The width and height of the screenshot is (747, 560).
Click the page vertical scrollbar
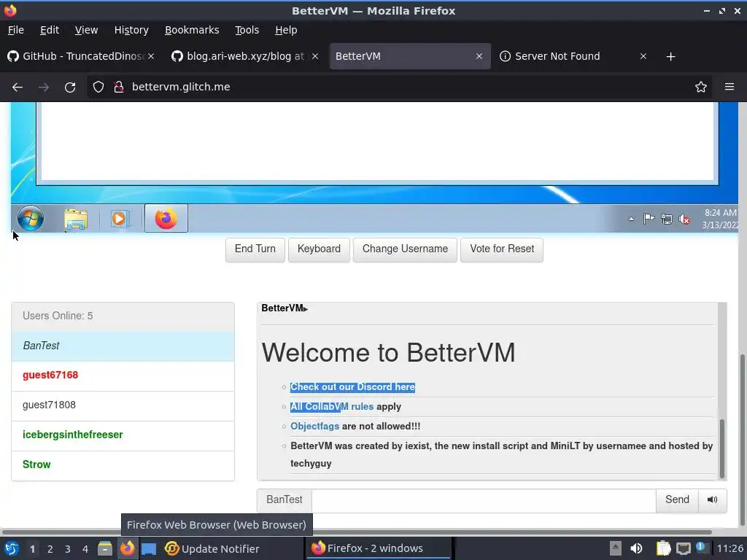pos(743,438)
